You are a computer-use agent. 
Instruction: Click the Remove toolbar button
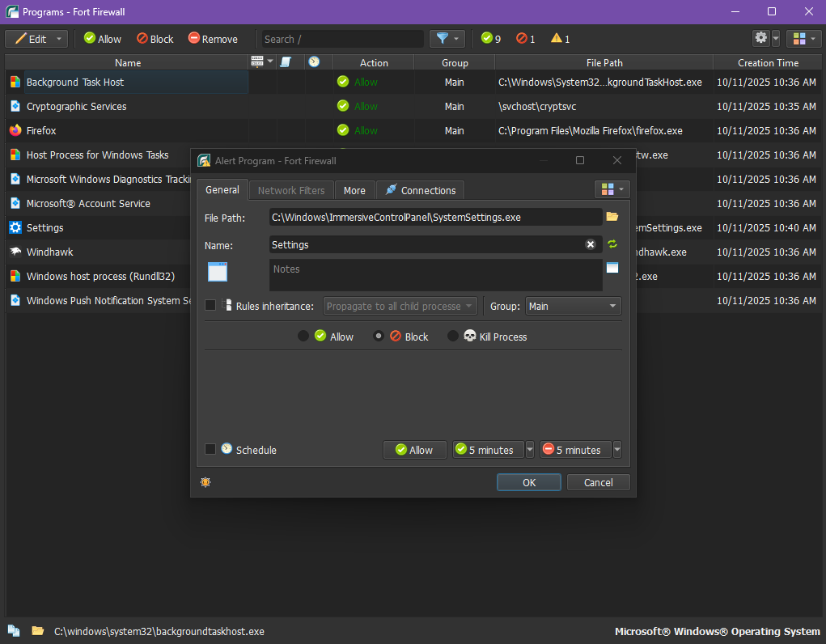pos(214,39)
